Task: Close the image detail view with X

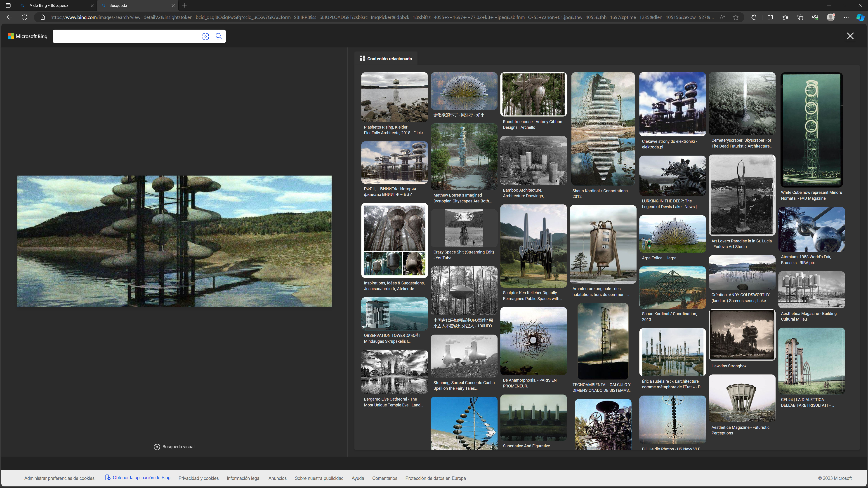Action: pos(850,36)
